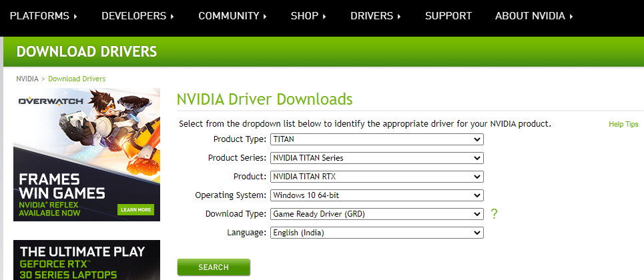Open the GeForce RTX 30 Series Laptops banner
Screen dimensions: 644x280
[87, 260]
